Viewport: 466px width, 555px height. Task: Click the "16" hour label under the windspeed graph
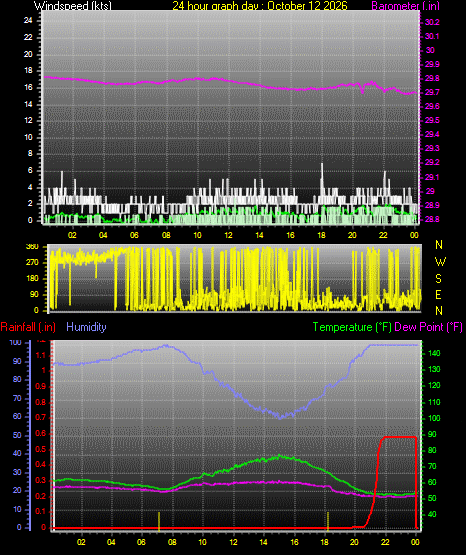click(290, 235)
